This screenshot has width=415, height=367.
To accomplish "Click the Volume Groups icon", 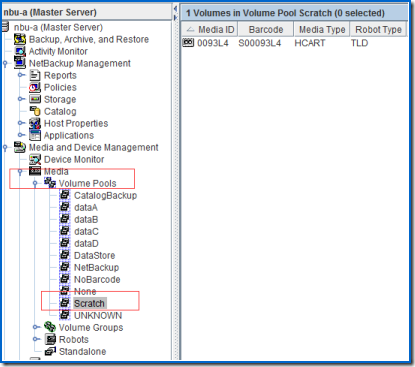I will pyautogui.click(x=50, y=327).
